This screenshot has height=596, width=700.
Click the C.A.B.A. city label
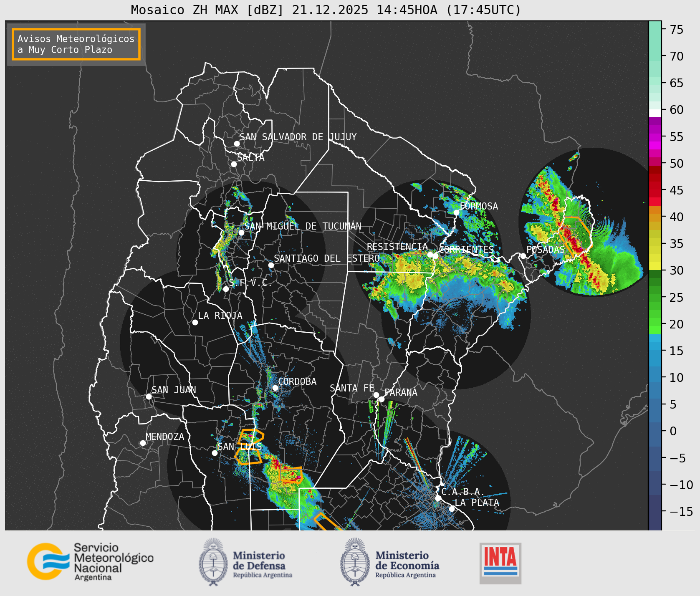463,492
